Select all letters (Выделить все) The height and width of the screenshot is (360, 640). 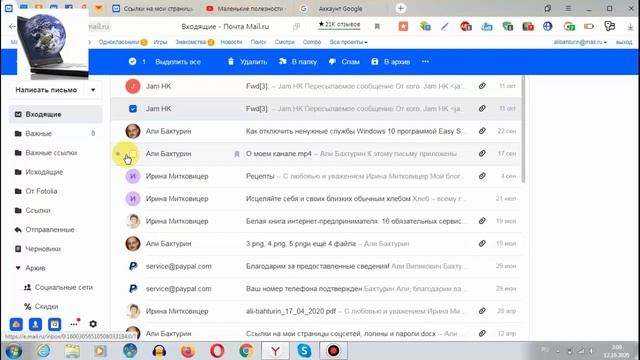(x=178, y=62)
